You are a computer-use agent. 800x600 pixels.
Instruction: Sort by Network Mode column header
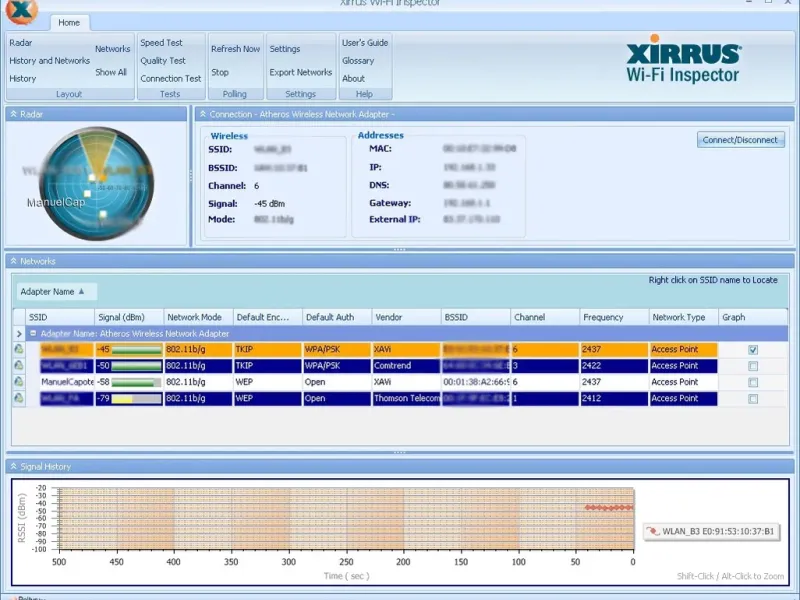coord(198,317)
